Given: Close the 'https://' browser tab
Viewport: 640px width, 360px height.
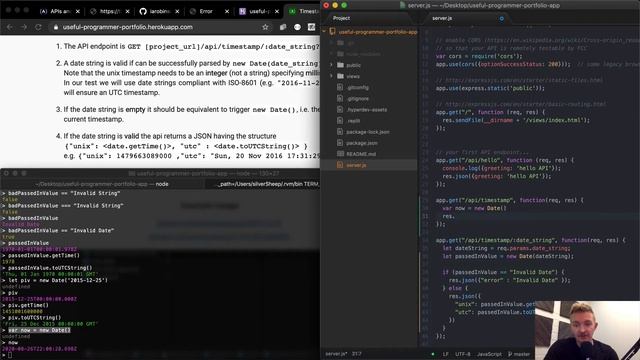Looking at the screenshot, I should click(127, 11).
